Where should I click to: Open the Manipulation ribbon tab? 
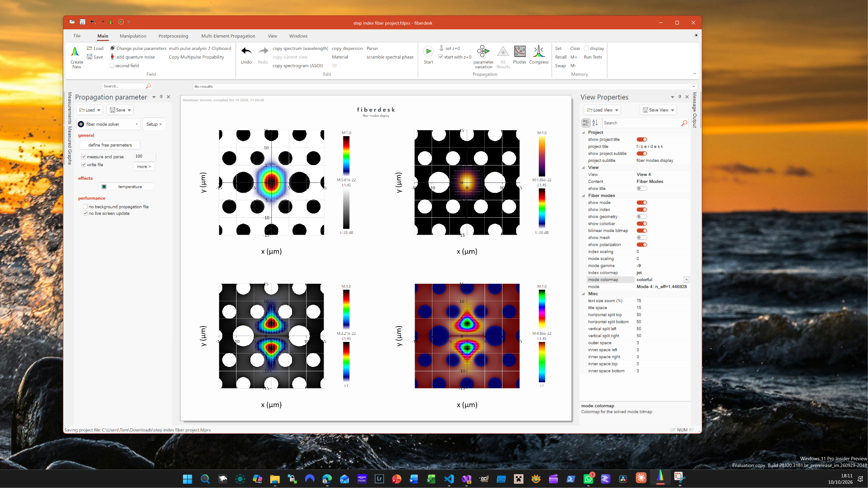coord(133,36)
